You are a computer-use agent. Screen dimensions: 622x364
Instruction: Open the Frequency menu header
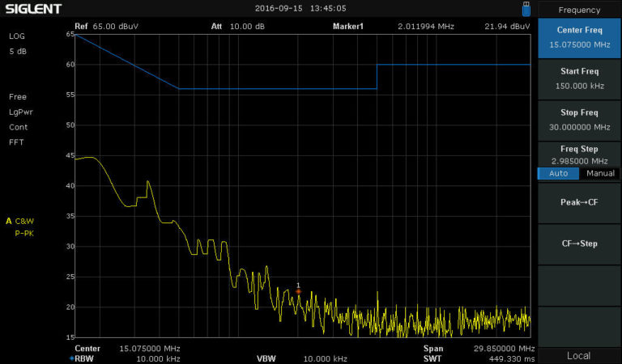pyautogui.click(x=579, y=11)
